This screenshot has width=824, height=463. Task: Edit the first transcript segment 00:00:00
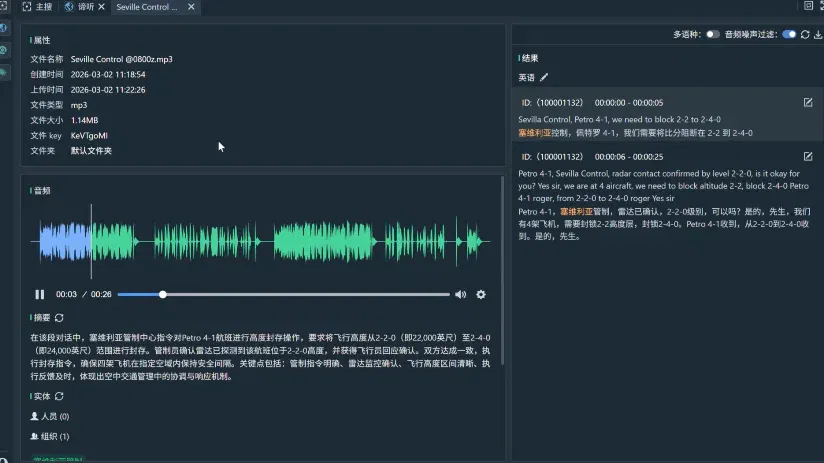tap(808, 102)
